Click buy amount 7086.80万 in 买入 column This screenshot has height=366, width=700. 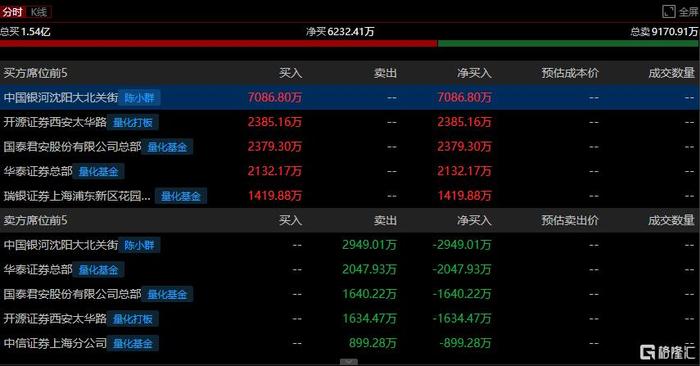tap(275, 97)
